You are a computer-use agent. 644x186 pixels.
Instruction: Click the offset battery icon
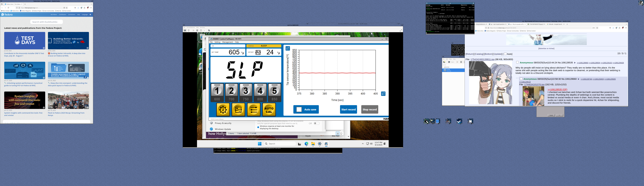point(258,53)
